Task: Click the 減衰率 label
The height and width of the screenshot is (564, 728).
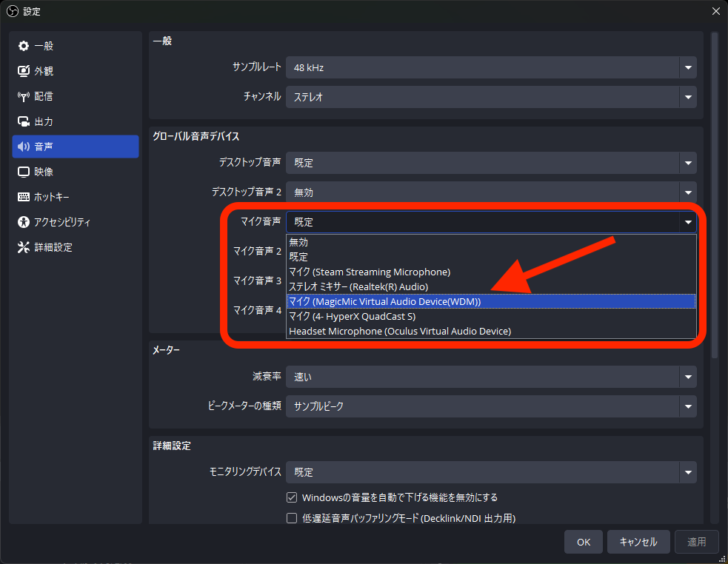Action: pyautogui.click(x=267, y=377)
